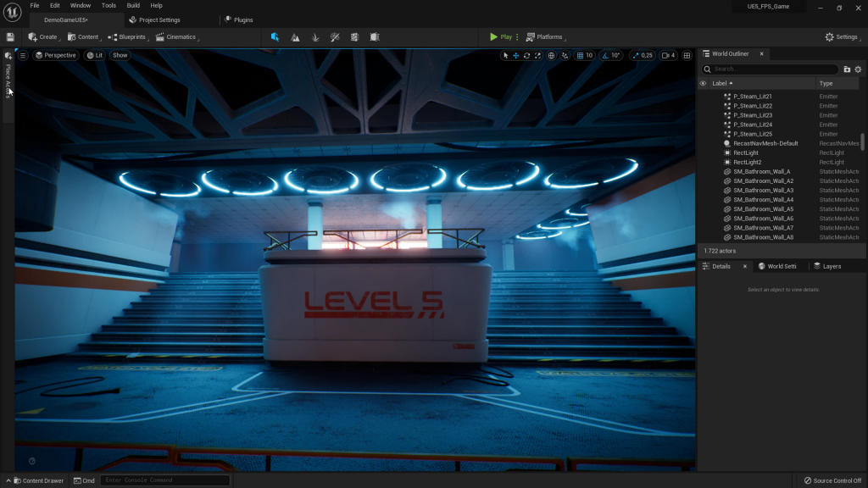
Task: Open the Tools menu
Action: click(x=108, y=6)
